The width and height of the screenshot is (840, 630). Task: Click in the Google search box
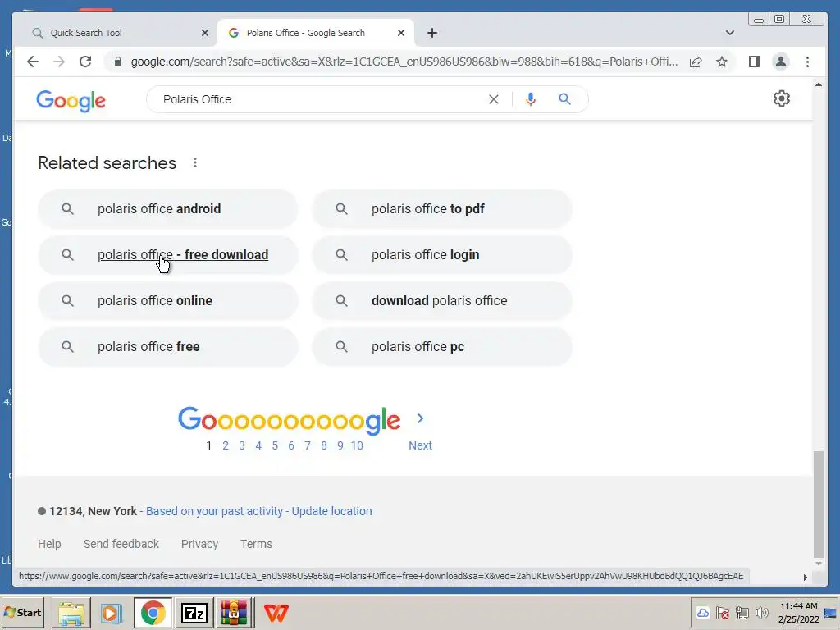pos(322,99)
